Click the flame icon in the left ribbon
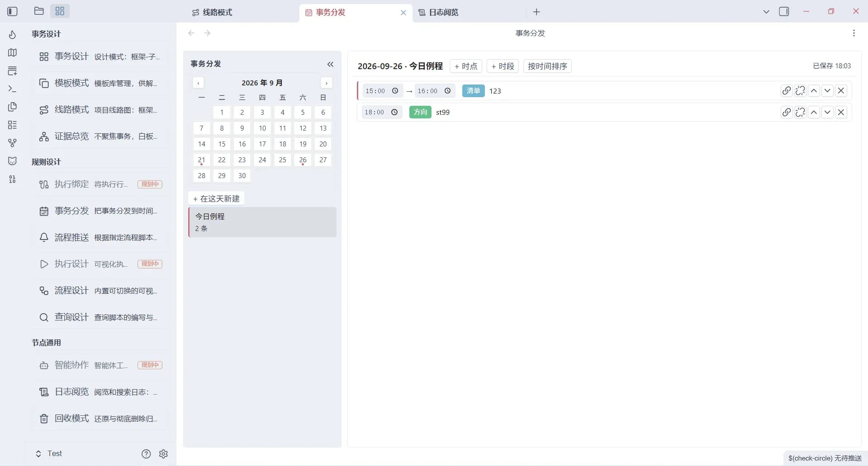 tap(12, 34)
